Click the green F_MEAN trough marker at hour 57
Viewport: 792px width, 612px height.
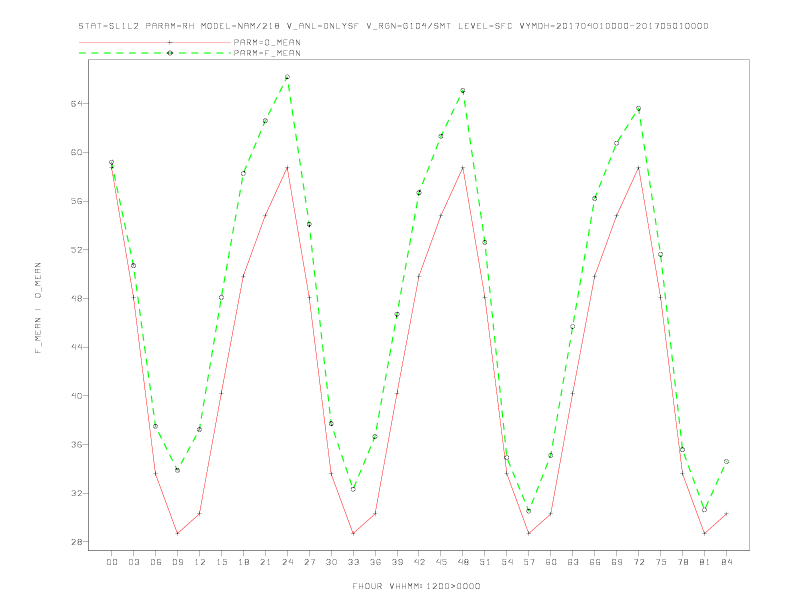click(x=529, y=511)
